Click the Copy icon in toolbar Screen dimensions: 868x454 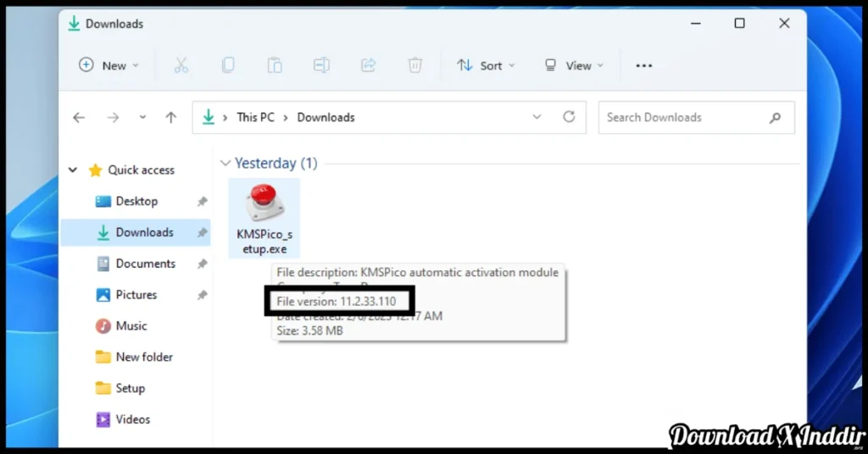click(x=228, y=65)
